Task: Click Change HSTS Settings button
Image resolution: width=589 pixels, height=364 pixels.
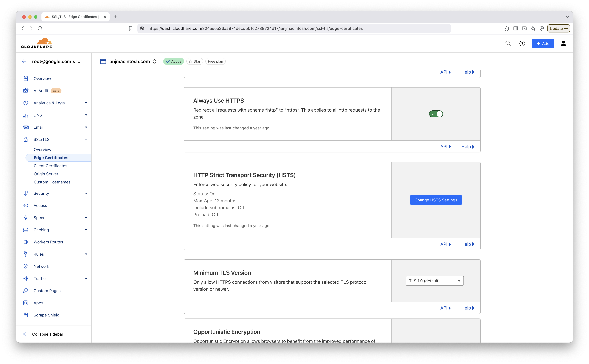Action: click(x=436, y=200)
